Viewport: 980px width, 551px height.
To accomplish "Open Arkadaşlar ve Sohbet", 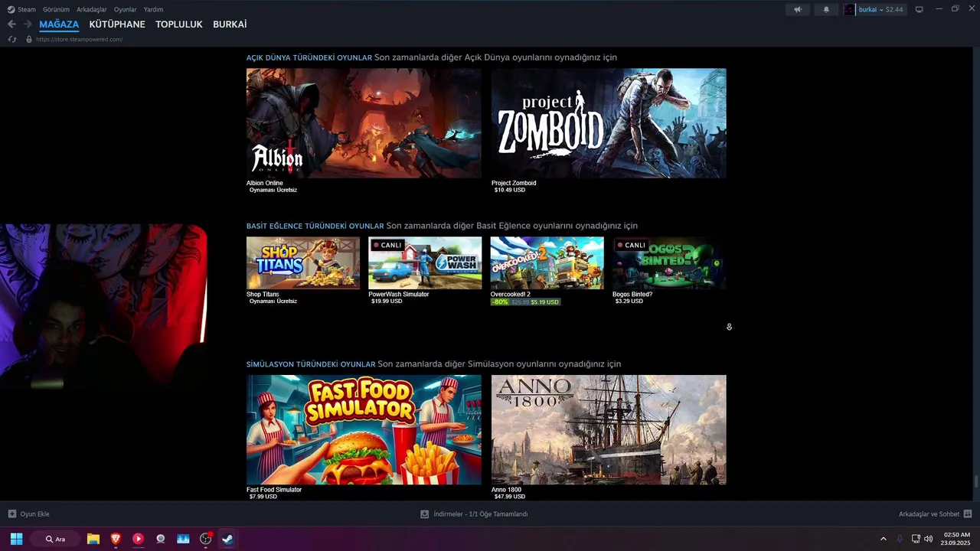I will [935, 514].
